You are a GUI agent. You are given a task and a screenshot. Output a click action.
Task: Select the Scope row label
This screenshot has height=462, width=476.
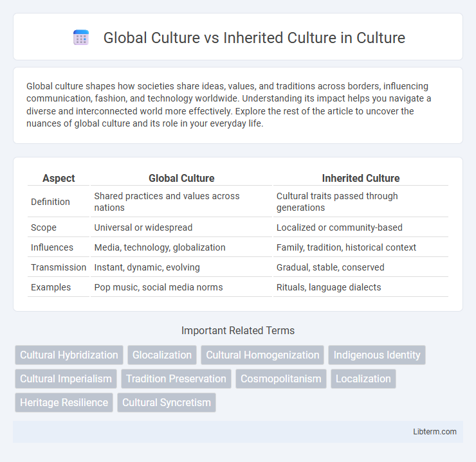point(44,227)
